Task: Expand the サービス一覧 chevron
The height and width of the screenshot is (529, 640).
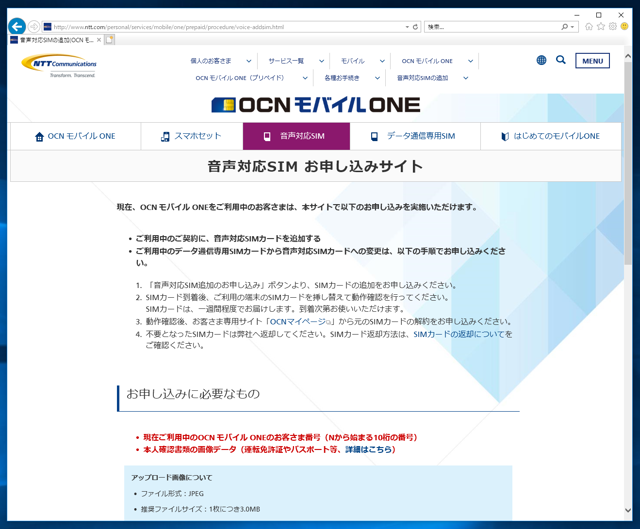Action: (x=322, y=61)
